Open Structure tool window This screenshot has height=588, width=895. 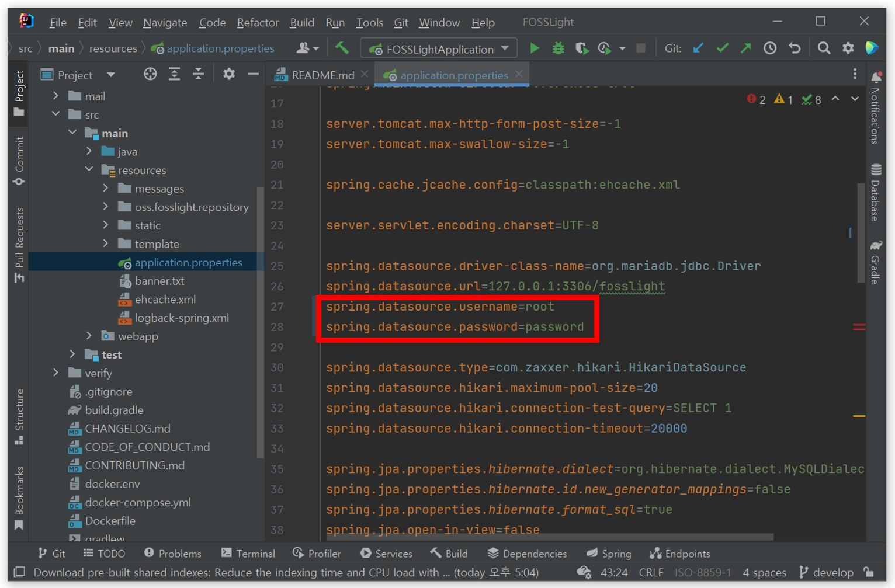tap(19, 417)
